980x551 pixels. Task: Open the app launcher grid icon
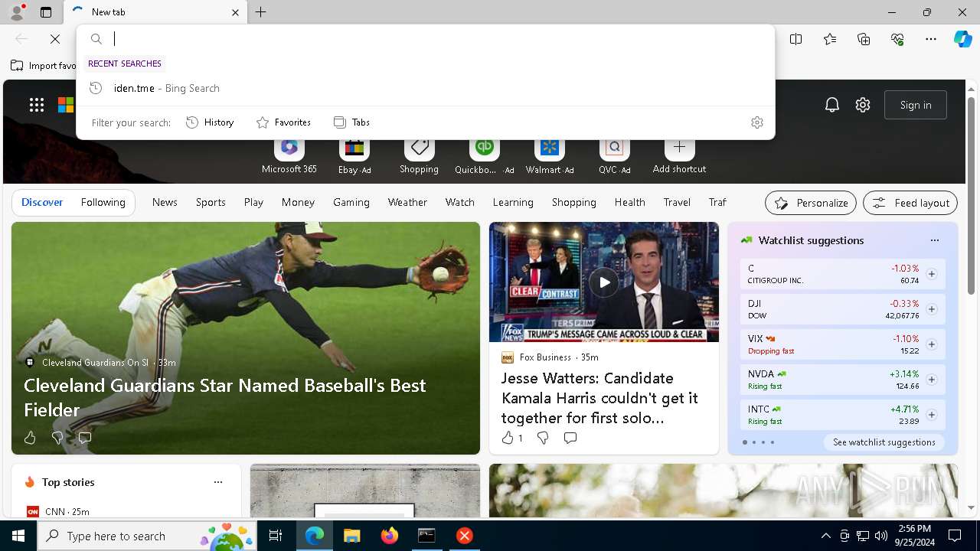tap(37, 105)
